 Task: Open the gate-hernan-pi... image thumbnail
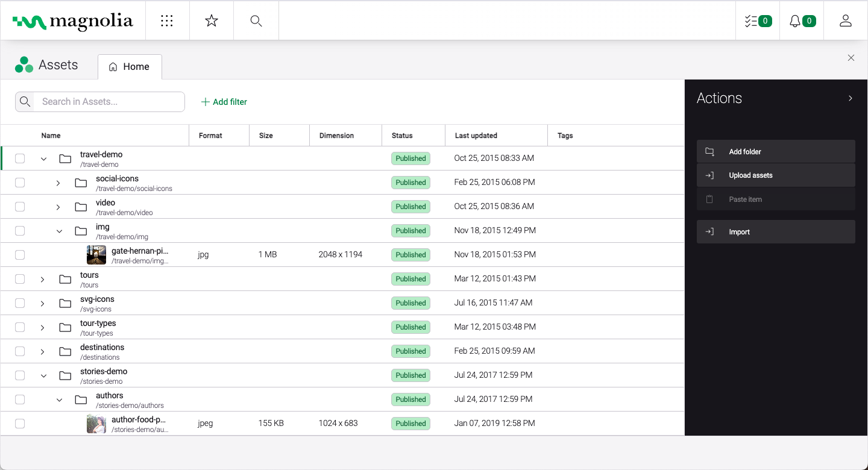tap(96, 255)
